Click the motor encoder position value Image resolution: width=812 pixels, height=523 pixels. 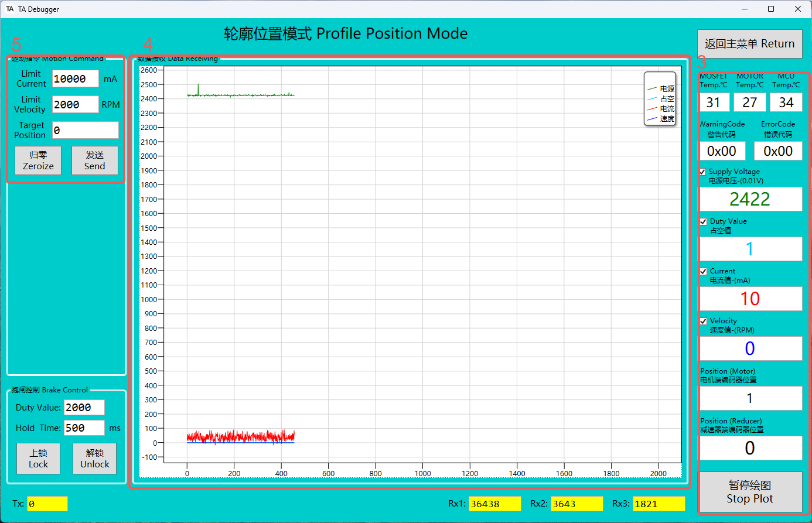tap(750, 398)
